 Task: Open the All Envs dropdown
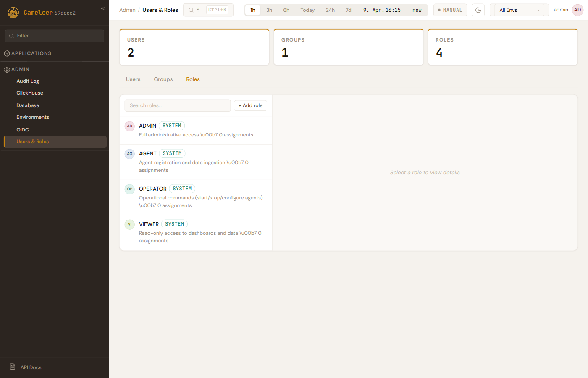[519, 10]
